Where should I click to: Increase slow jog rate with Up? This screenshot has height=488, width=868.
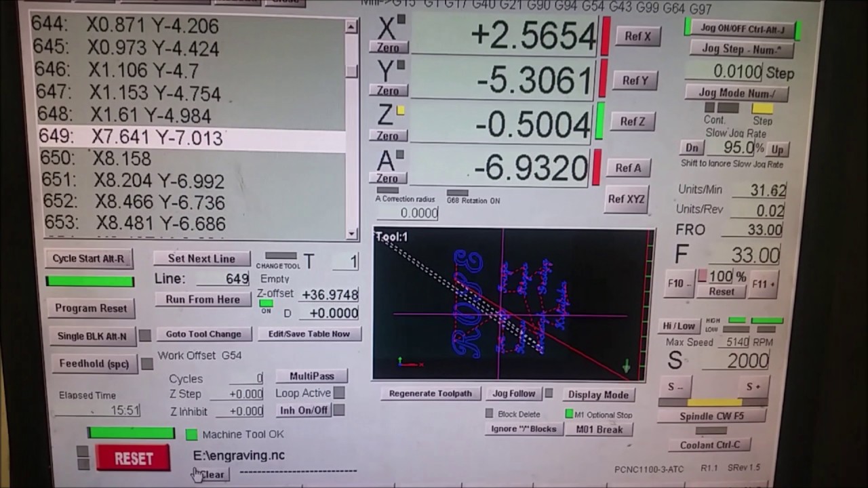(x=777, y=149)
